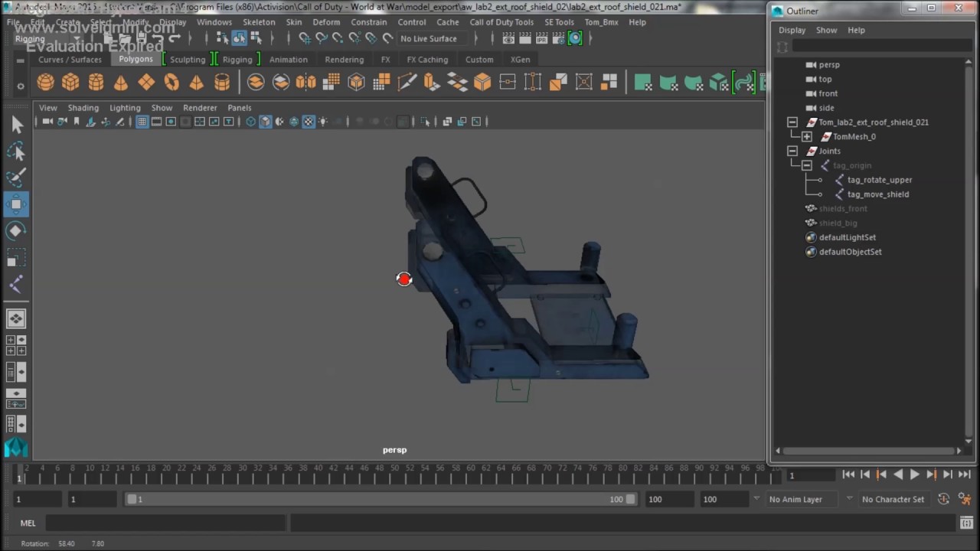
Task: Toggle the auto keyframe button
Action: [943, 499]
